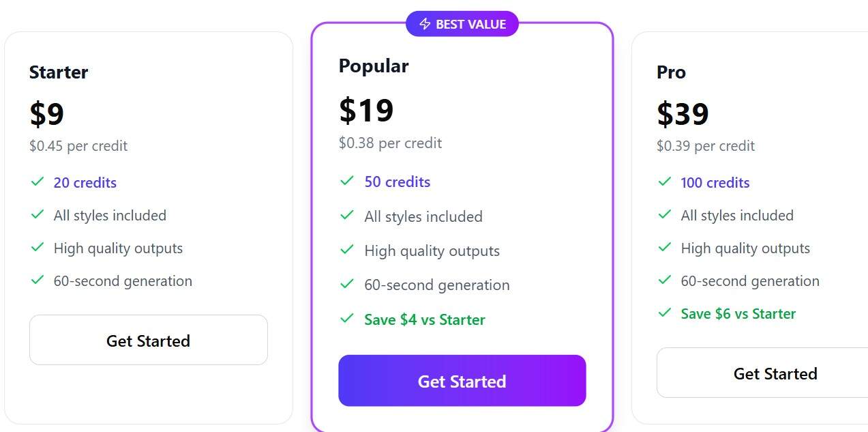The image size is (868, 432).
Task: Click the checkmark beside 100 credits
Action: 664,182
